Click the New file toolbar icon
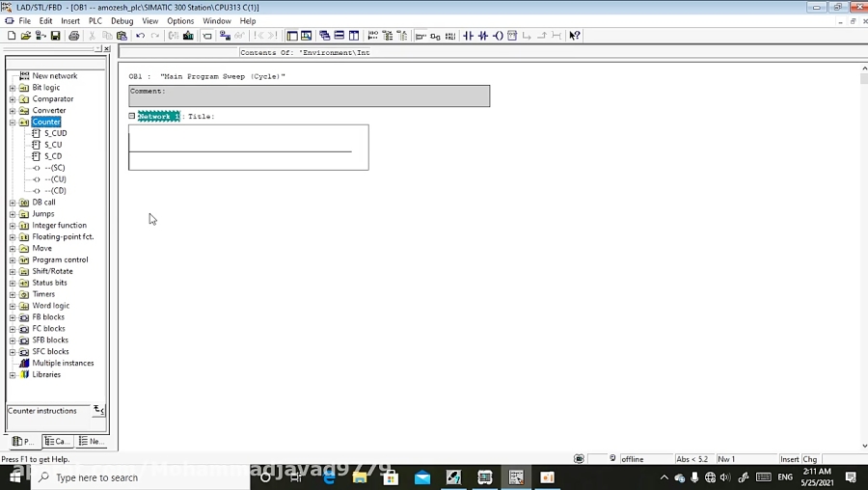 click(x=11, y=36)
